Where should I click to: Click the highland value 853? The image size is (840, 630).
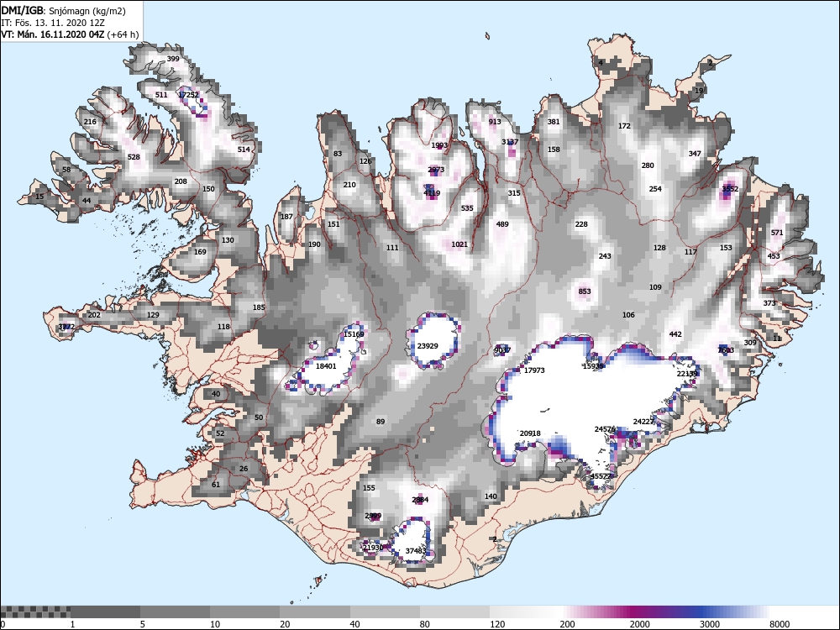(x=585, y=291)
